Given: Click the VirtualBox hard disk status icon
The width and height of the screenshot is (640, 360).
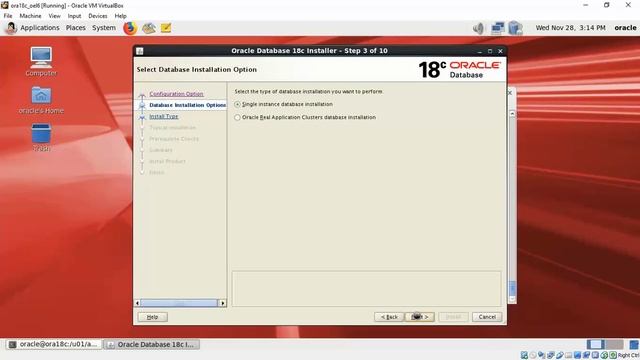Looking at the screenshot, I should click(524, 355).
